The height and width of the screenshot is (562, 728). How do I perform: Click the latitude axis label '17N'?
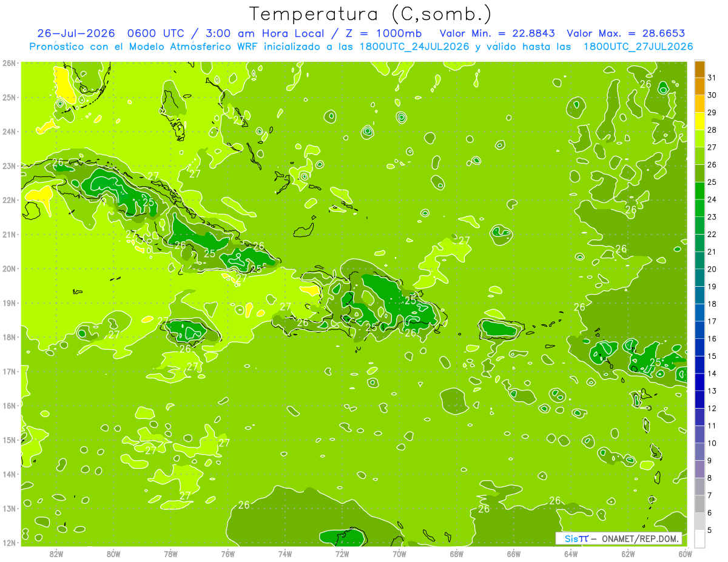[8, 371]
